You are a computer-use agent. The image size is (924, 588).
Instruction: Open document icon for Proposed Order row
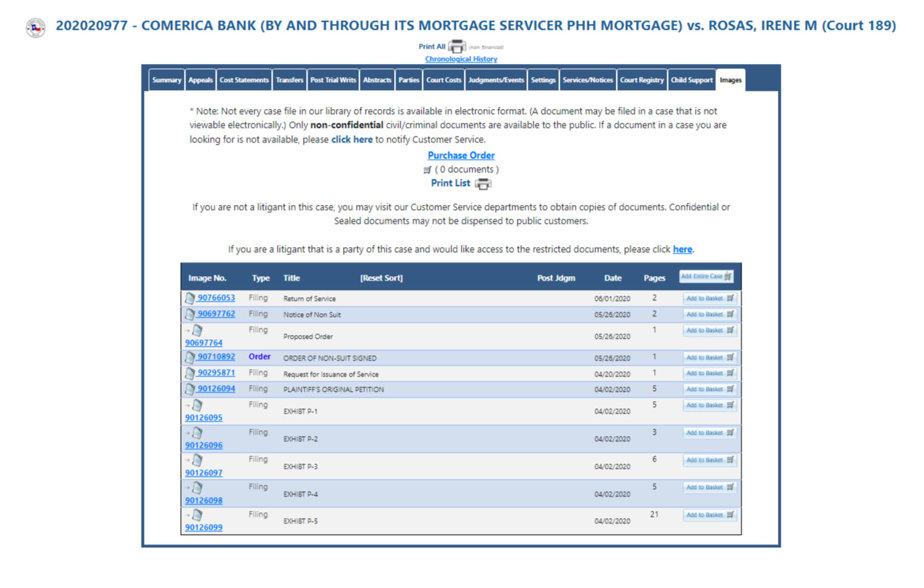click(x=197, y=331)
